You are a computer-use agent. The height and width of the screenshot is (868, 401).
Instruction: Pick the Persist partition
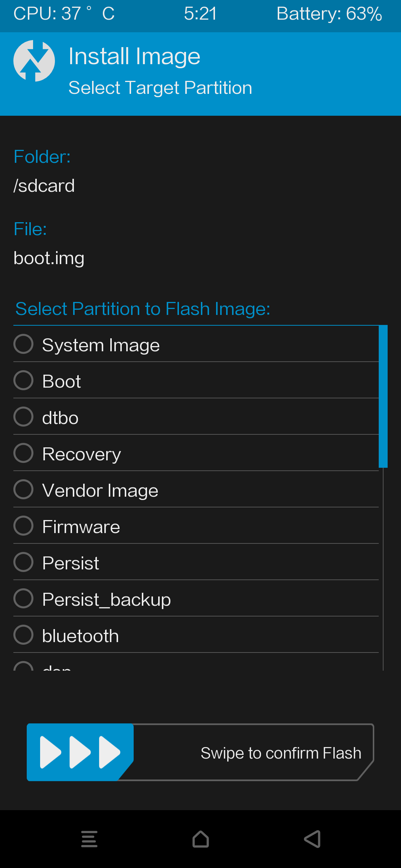[x=196, y=562]
